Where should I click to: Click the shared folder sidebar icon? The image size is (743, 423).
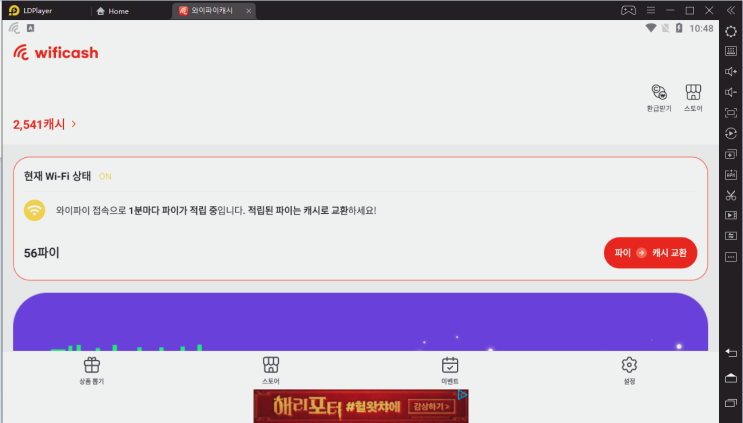731,236
